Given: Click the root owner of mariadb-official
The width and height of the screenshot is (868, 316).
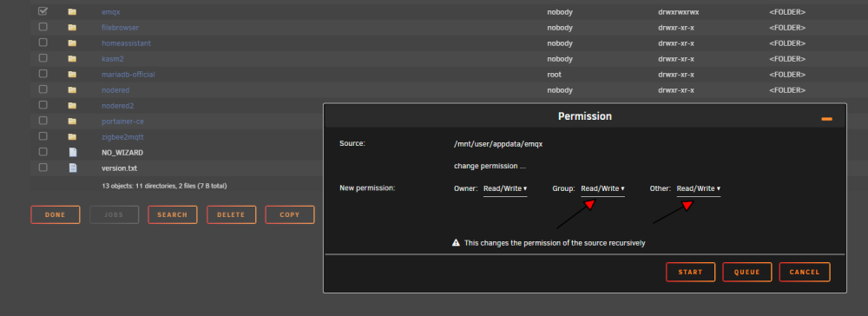Looking at the screenshot, I should click(x=554, y=74).
